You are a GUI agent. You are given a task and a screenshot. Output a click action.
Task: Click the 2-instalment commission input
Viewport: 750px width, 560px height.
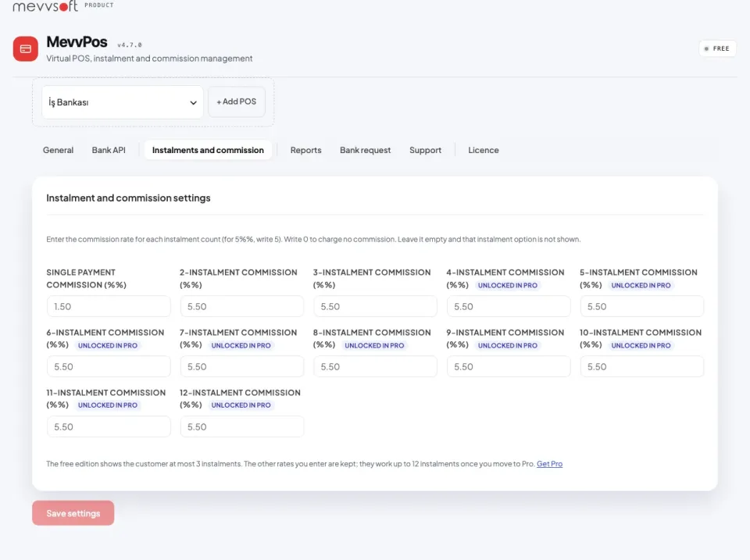click(242, 306)
